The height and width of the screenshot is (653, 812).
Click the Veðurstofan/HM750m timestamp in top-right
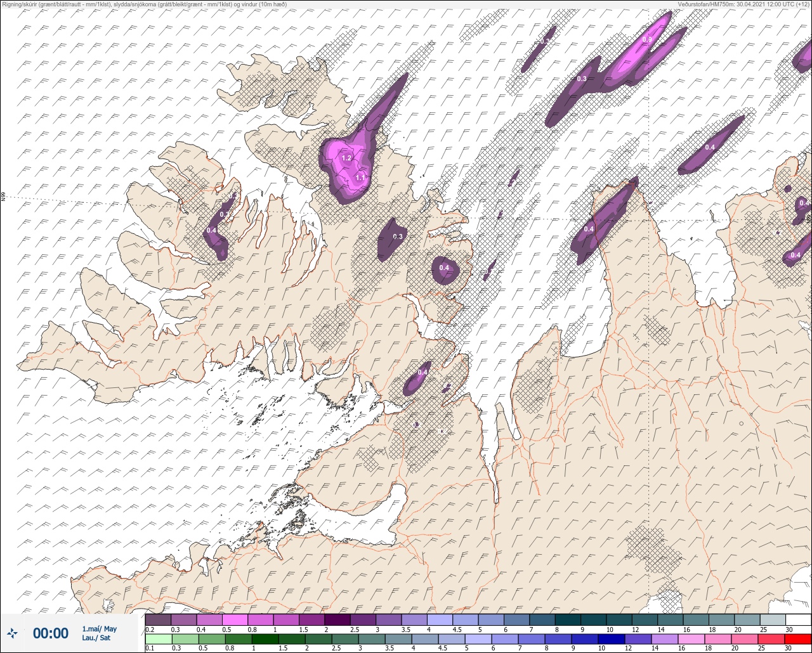coord(744,4)
